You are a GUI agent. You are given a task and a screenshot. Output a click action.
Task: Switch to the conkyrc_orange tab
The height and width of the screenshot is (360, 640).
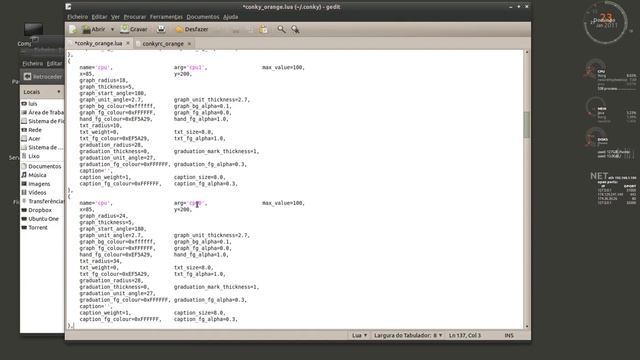click(163, 43)
